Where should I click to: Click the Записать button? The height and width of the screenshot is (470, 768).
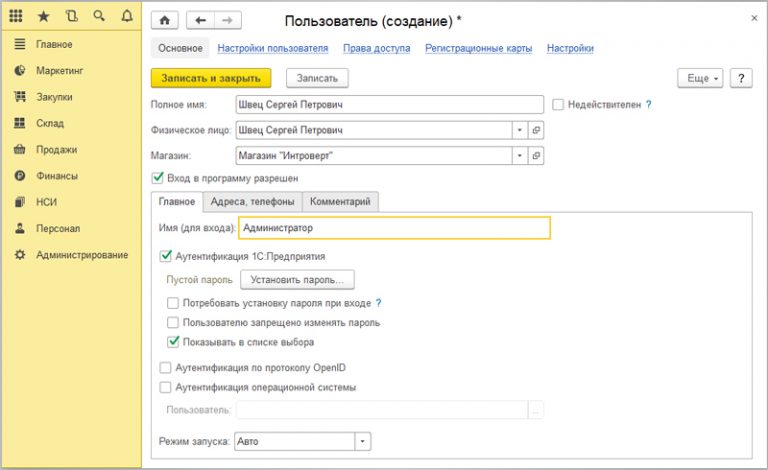[317, 78]
